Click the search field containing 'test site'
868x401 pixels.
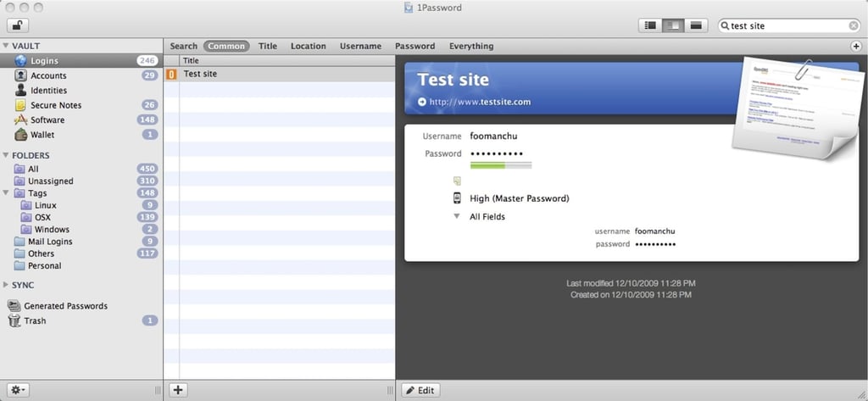(x=789, y=25)
